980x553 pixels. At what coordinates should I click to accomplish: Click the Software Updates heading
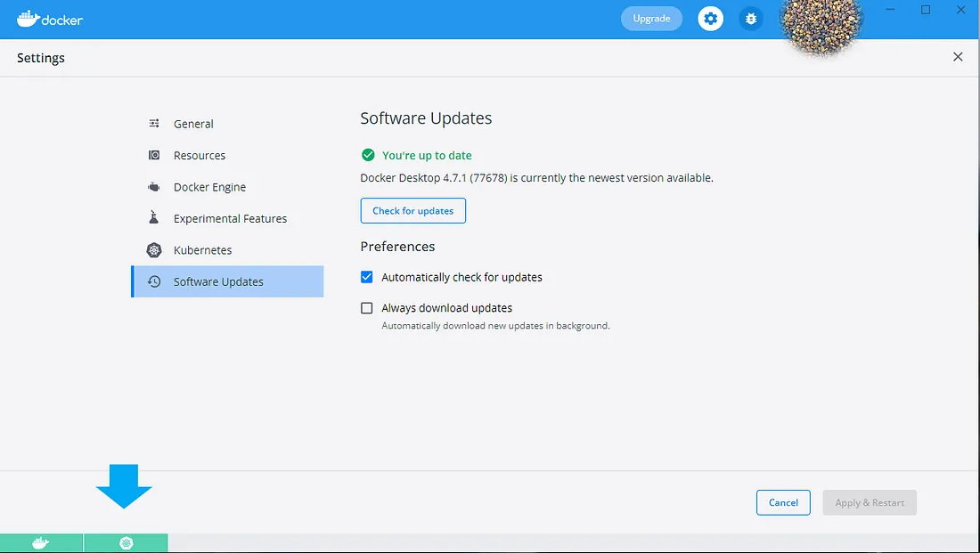tap(426, 118)
